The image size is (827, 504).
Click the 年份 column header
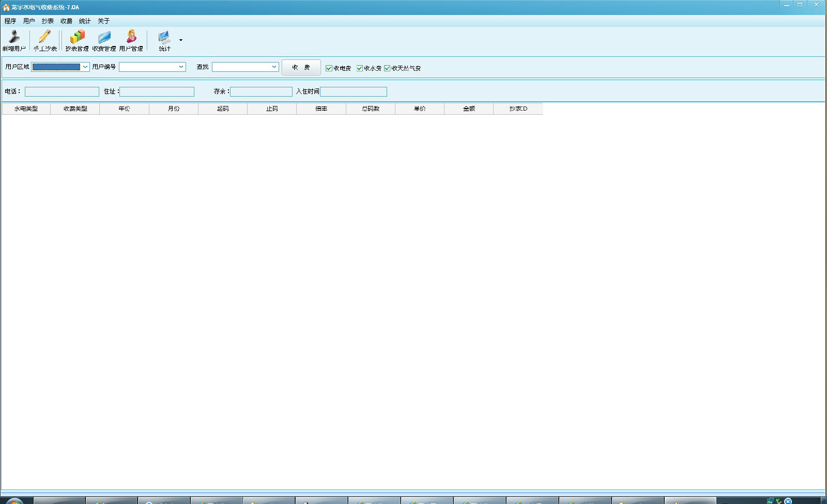pyautogui.click(x=124, y=109)
